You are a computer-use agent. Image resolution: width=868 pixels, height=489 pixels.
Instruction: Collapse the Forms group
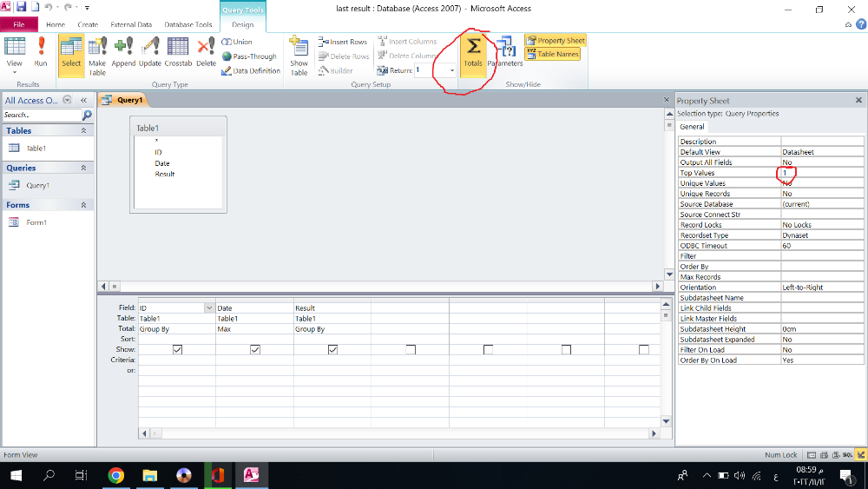[x=83, y=205]
